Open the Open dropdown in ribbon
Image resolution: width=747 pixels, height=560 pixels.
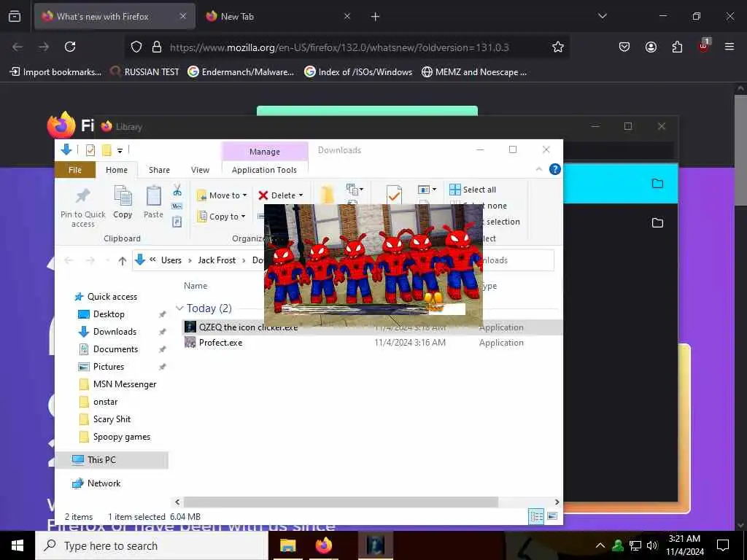click(x=427, y=190)
